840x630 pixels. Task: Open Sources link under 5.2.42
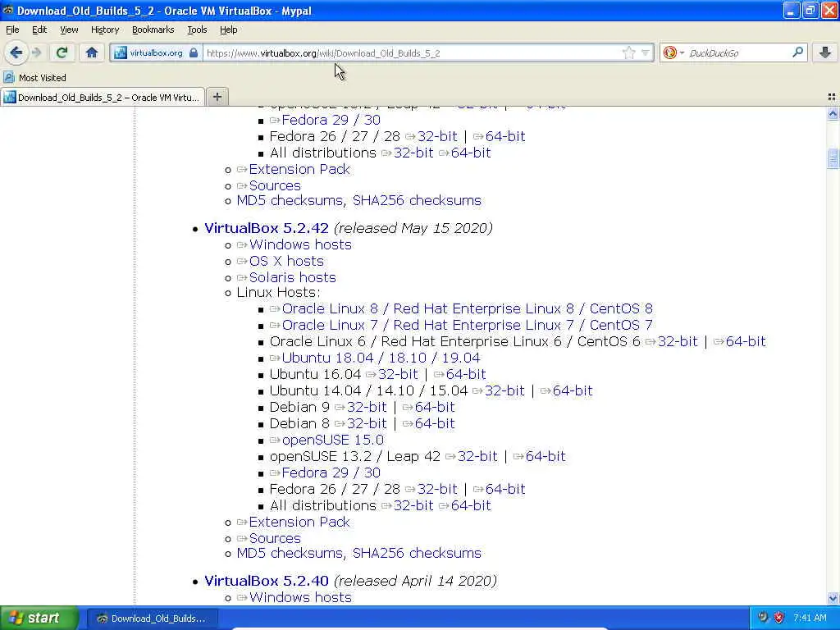275,538
